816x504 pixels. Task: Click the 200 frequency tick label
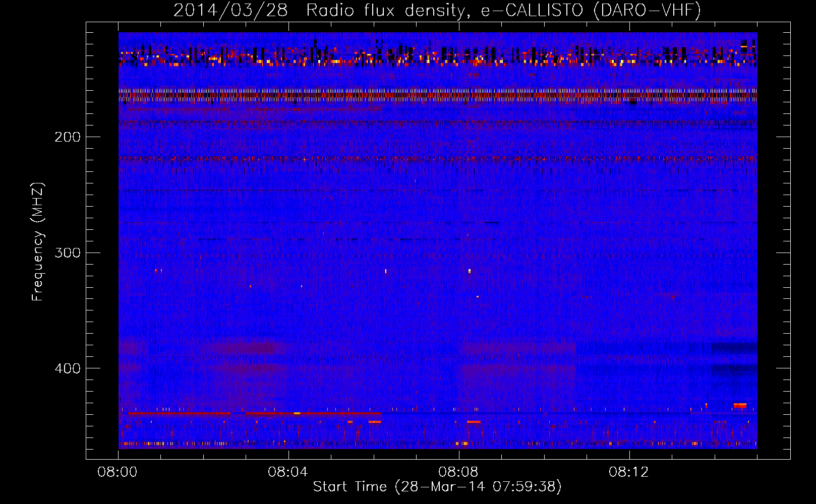tap(68, 137)
